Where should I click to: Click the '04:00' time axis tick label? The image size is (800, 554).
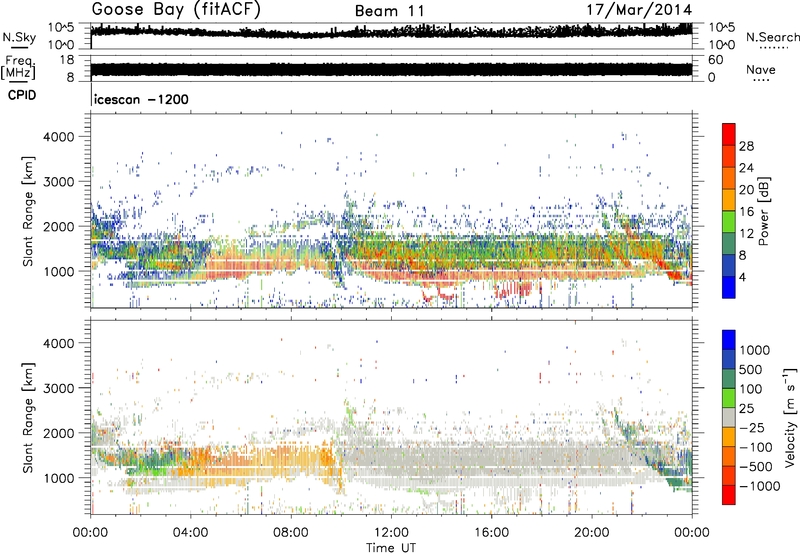coord(190,533)
